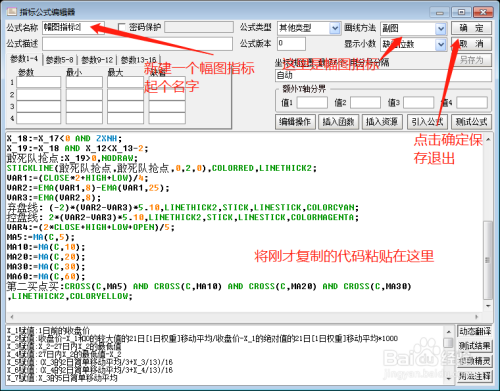Click the 值1 Y-axis boundary field

coord(312,103)
